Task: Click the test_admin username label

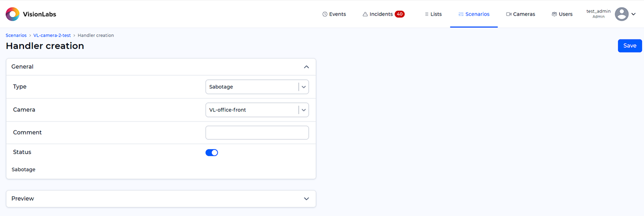Action: [x=599, y=11]
